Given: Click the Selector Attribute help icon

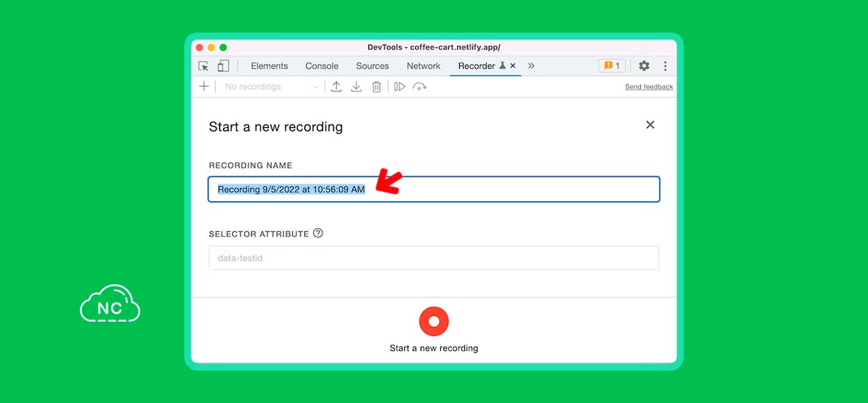Looking at the screenshot, I should tap(318, 233).
